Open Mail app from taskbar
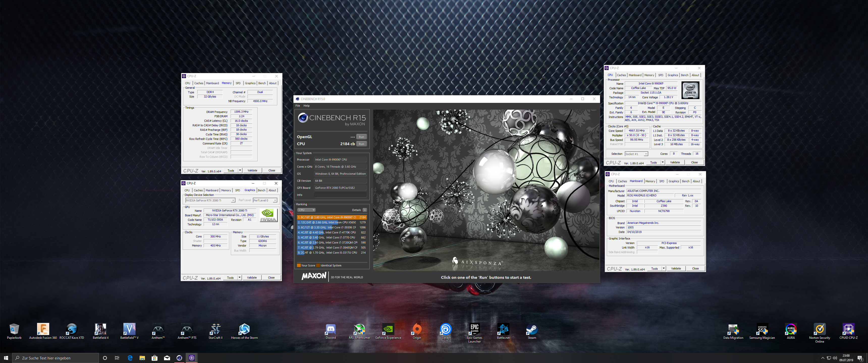Viewport: 868px width, 363px height. coord(167,358)
